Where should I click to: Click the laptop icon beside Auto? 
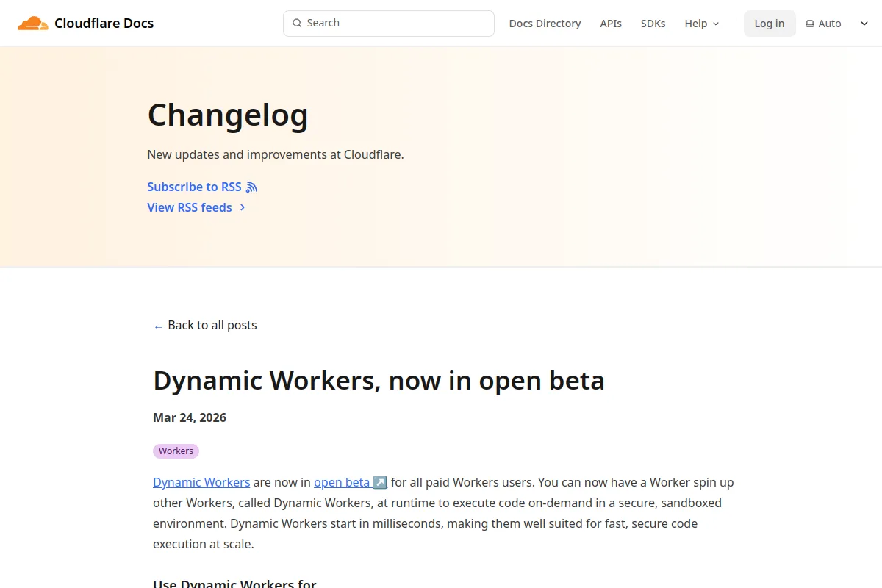point(810,24)
